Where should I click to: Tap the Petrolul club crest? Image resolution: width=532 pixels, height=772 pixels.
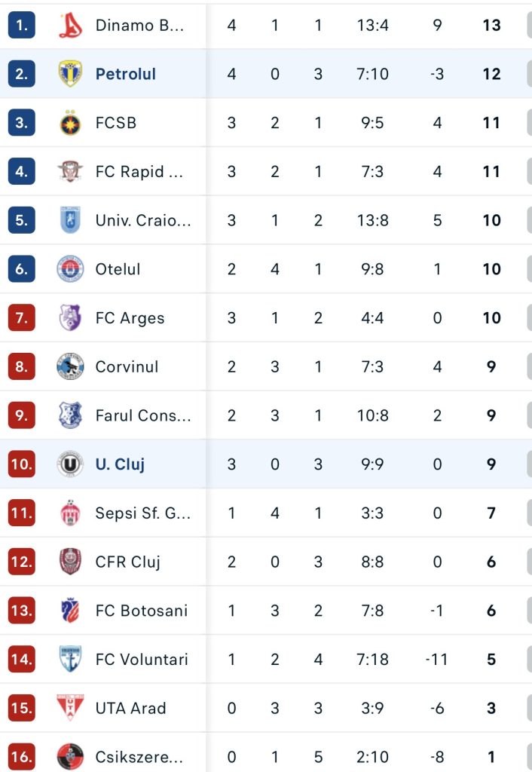pos(70,74)
